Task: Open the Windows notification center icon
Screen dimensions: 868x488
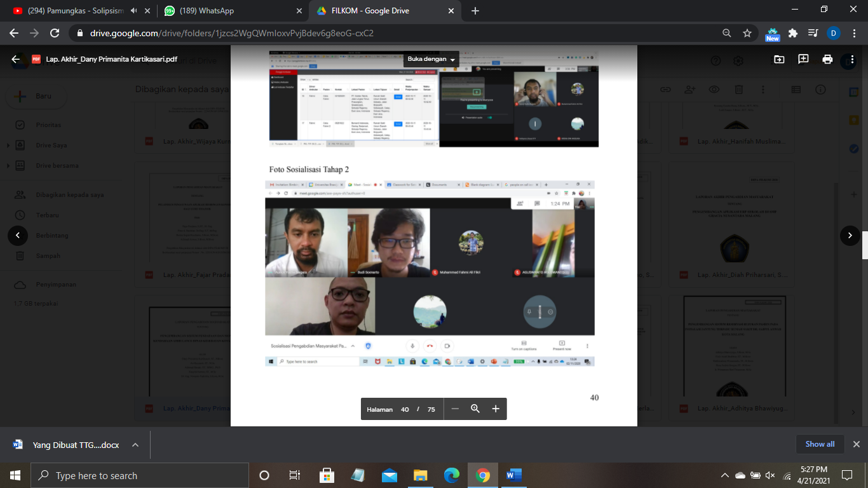Action: pyautogui.click(x=846, y=475)
